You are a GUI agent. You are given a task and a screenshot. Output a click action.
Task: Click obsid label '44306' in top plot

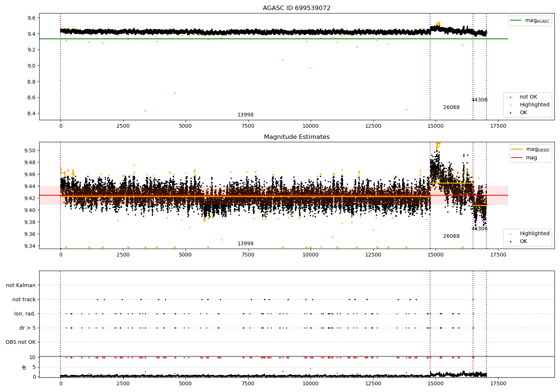(x=479, y=100)
